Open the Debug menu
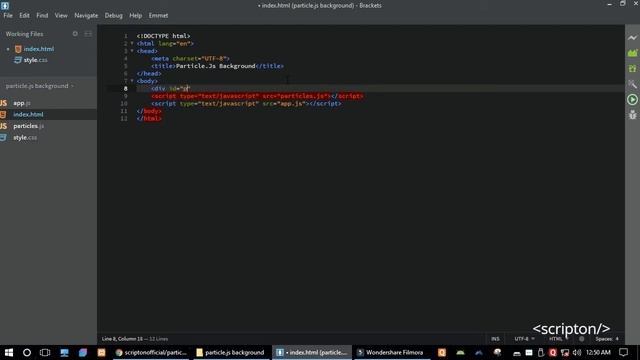The height and width of the screenshot is (360, 640). (113, 16)
